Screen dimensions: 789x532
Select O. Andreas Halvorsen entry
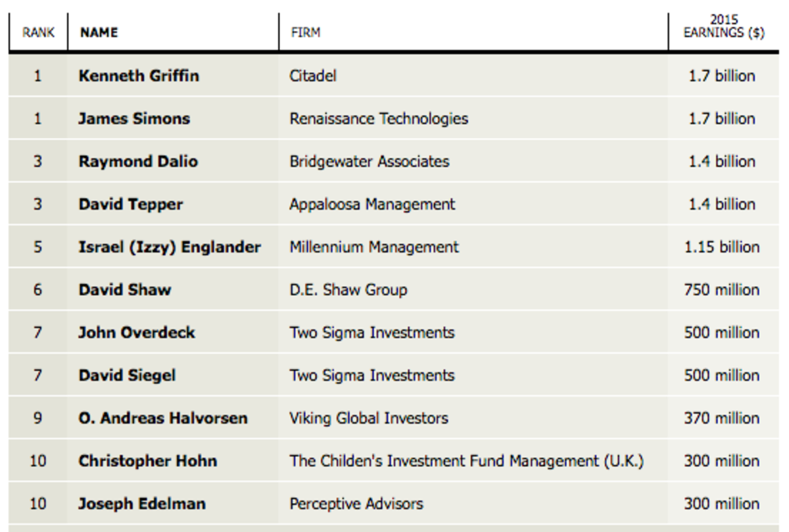(x=163, y=418)
